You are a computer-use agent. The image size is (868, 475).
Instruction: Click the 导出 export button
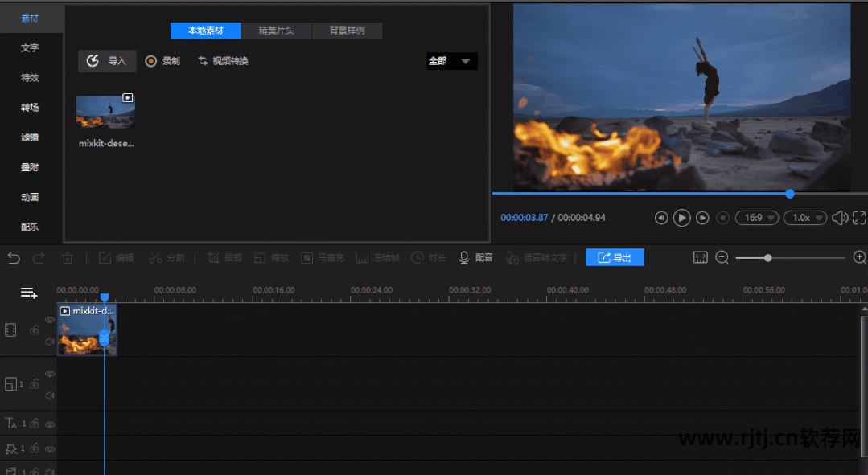[x=615, y=258]
